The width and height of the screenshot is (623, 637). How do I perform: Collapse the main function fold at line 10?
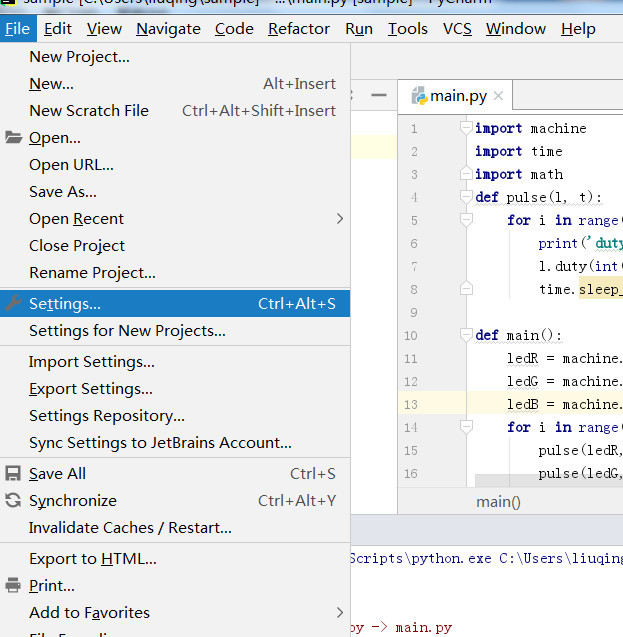[466, 335]
